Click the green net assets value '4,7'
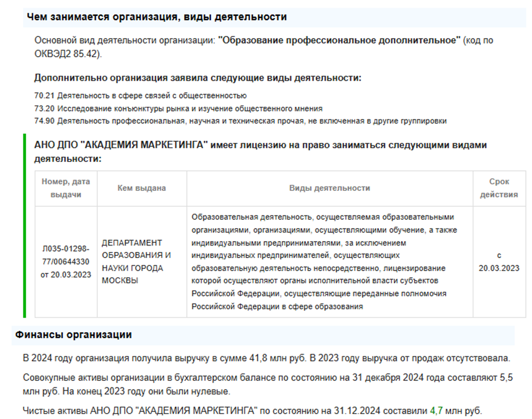Image resolution: width=532 pixels, height=419 pixels. tap(436, 411)
